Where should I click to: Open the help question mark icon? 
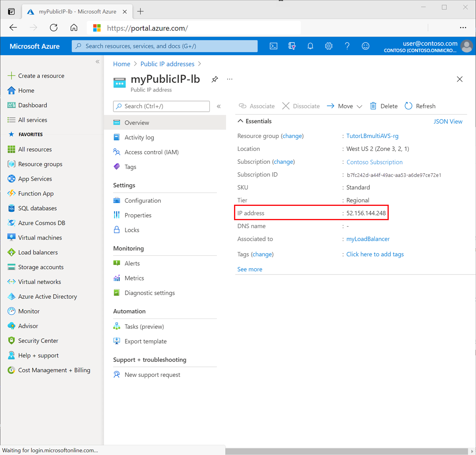[347, 46]
